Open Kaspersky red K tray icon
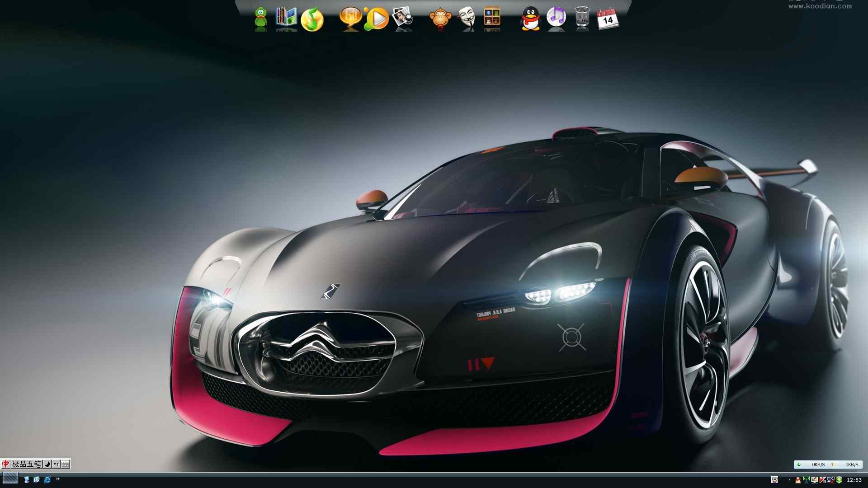This screenshot has height=488, width=868. tap(823, 480)
